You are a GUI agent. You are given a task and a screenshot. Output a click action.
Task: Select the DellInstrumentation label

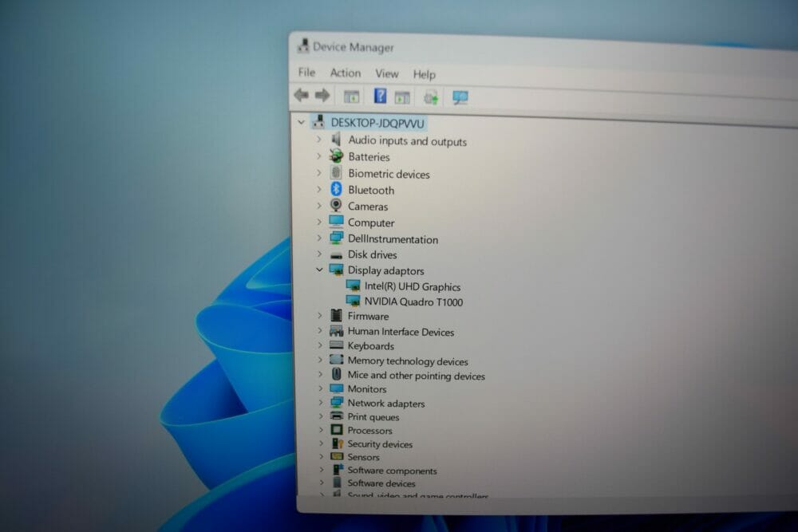point(393,239)
